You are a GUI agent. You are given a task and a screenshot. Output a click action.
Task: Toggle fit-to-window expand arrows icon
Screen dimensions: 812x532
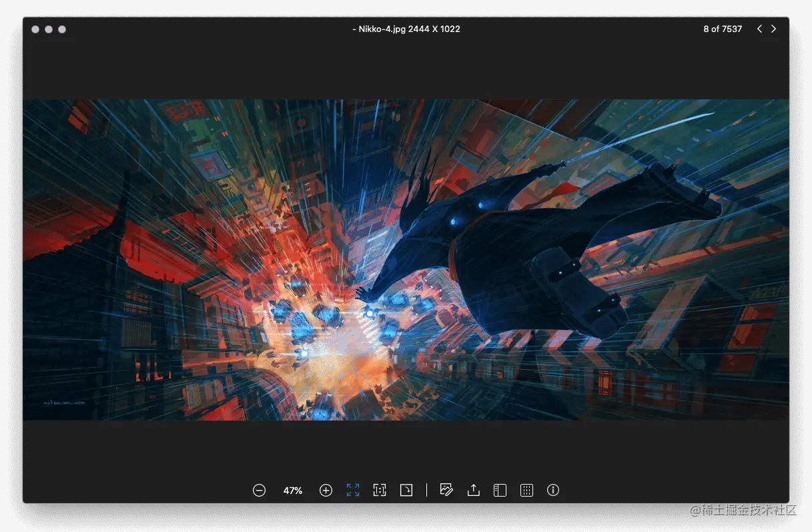coord(353,491)
